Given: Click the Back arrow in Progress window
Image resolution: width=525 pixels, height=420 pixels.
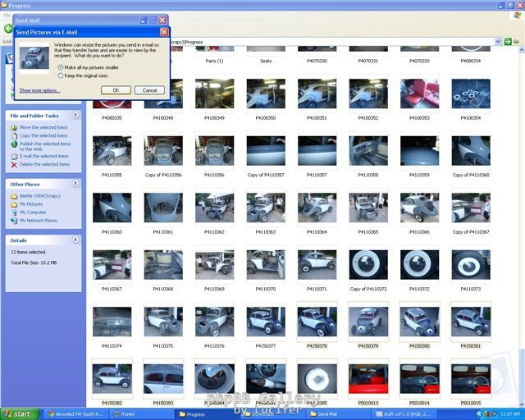Looking at the screenshot, I should coord(8,29).
